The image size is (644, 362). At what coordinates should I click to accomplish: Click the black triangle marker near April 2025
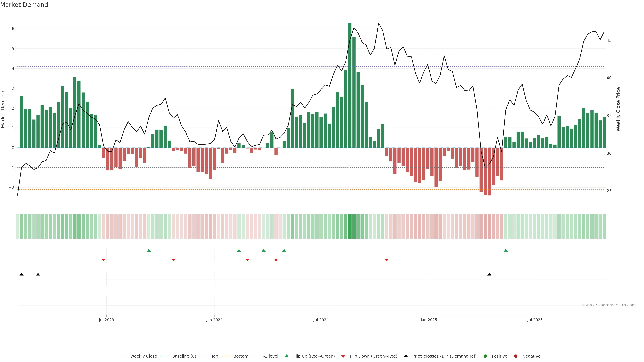click(489, 274)
